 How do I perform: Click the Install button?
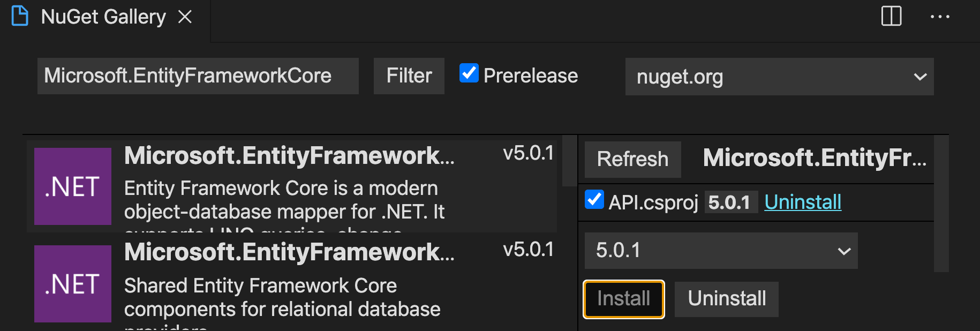pos(624,299)
